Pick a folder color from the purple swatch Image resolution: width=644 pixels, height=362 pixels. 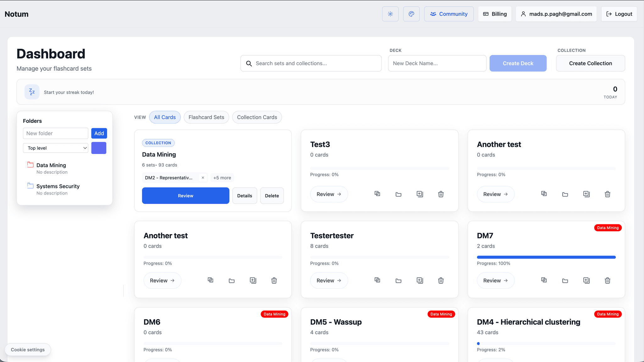point(99,148)
